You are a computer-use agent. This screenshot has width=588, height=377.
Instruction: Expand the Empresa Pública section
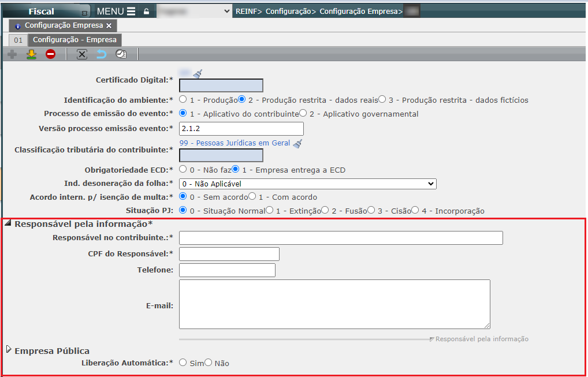point(8,350)
